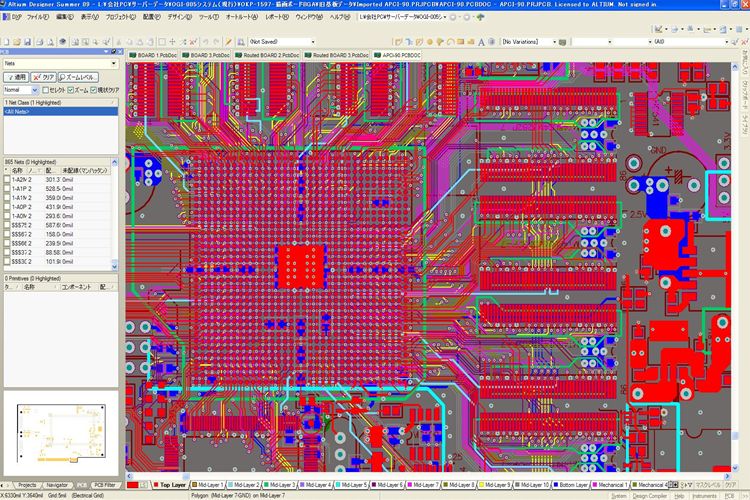Enable the セレクト checkbox

(45, 90)
